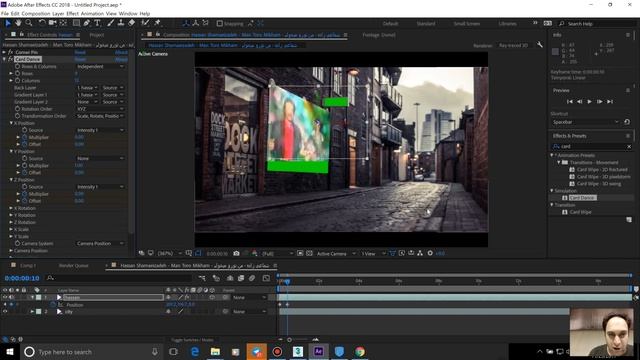Open the Composition menu
This screenshot has height=360, width=640.
pyautogui.click(x=36, y=13)
